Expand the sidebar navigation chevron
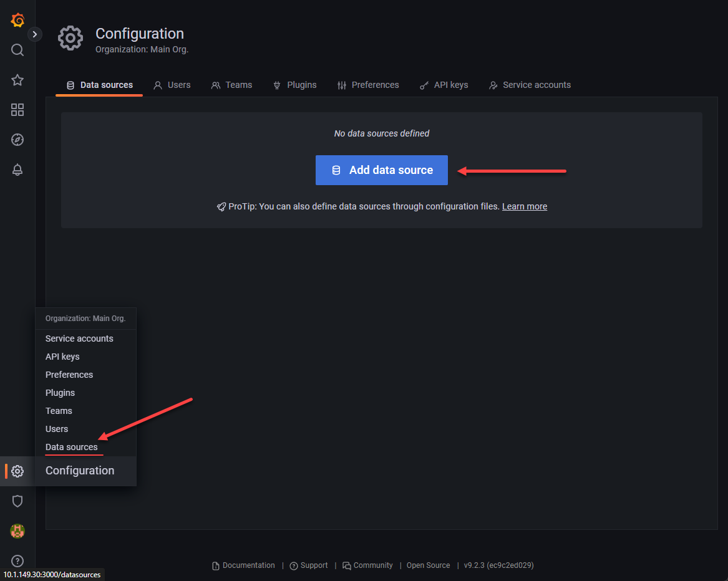Viewport: 728px width, 581px height. (x=35, y=34)
